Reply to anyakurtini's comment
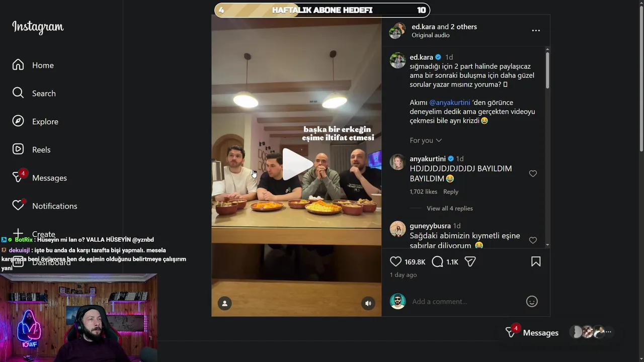 pyautogui.click(x=451, y=192)
